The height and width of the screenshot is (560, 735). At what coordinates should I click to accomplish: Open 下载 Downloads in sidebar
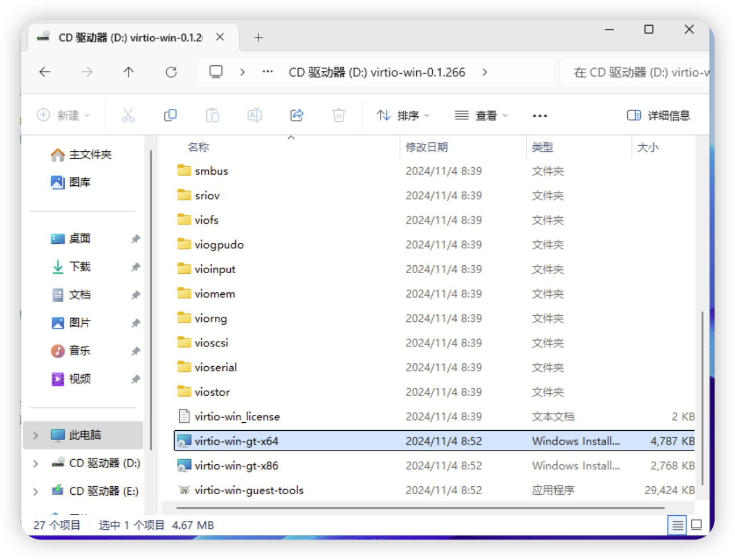(x=70, y=266)
